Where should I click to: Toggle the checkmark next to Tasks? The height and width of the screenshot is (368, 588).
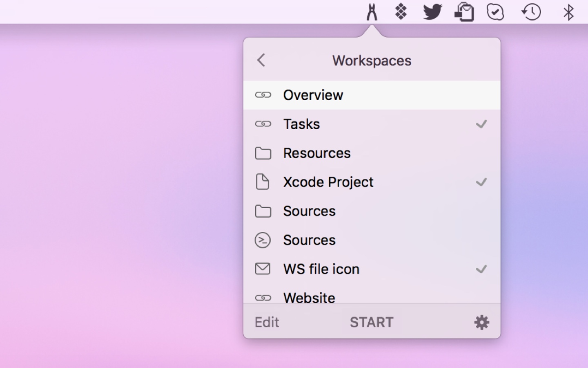(x=481, y=124)
